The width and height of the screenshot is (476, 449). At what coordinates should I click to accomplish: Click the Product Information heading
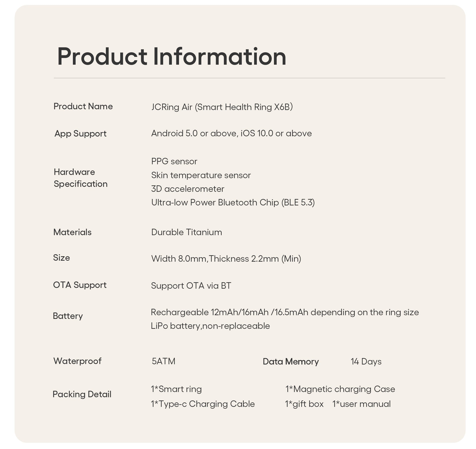pyautogui.click(x=172, y=56)
